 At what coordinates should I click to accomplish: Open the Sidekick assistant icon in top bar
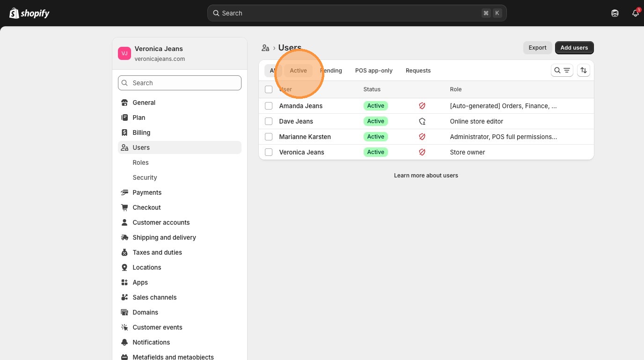[x=615, y=13]
